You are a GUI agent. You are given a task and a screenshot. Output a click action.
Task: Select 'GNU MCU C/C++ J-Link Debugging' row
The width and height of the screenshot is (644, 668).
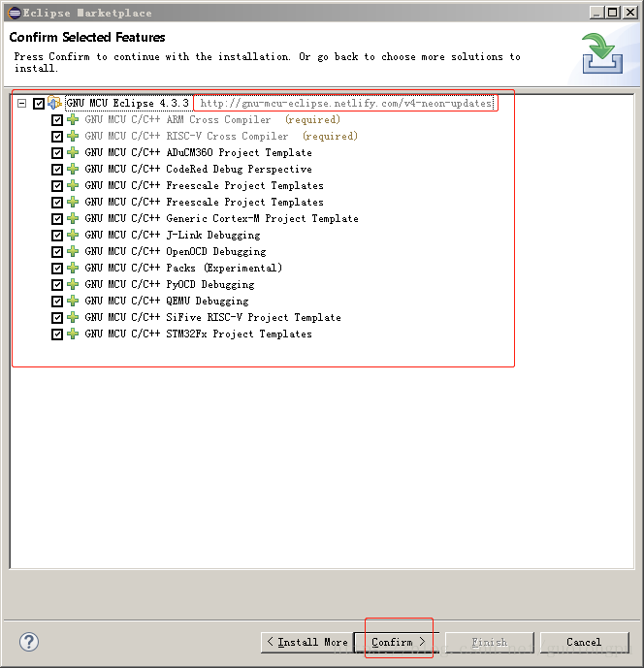(x=173, y=236)
